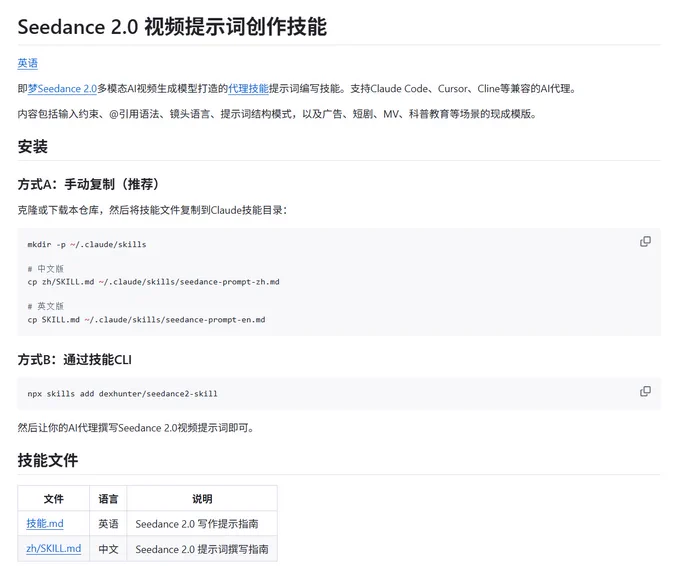680x566 pixels.
Task: Click the '# 英文版' comment line
Action: [46, 306]
